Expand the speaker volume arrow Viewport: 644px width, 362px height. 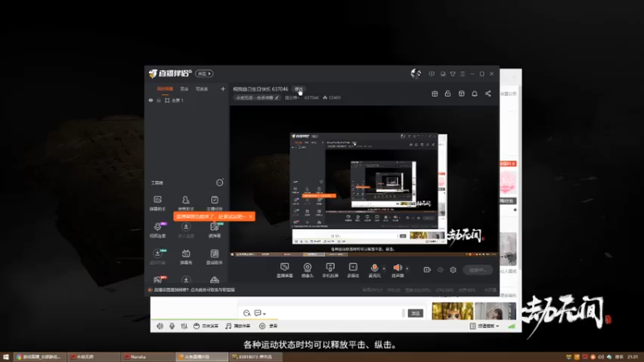pyautogui.click(x=407, y=269)
